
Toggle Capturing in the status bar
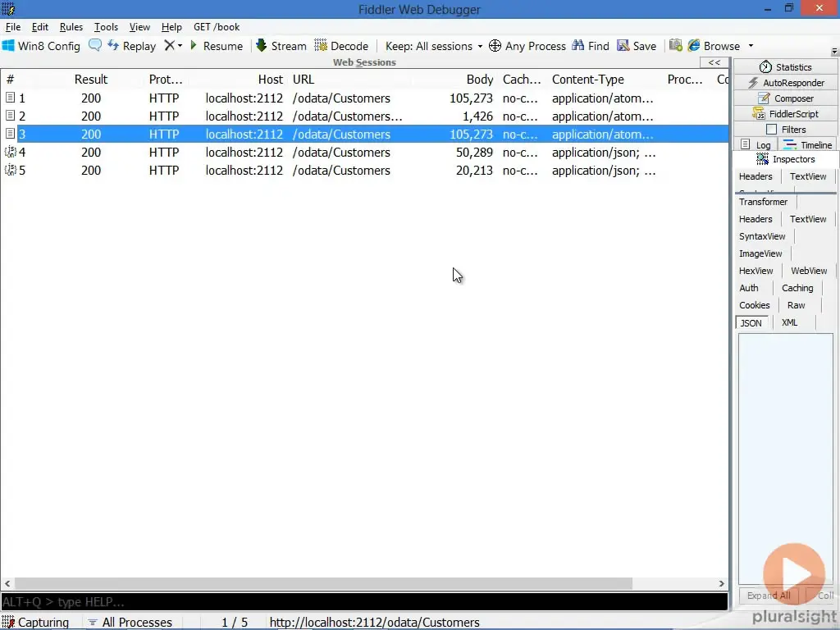tap(35, 622)
